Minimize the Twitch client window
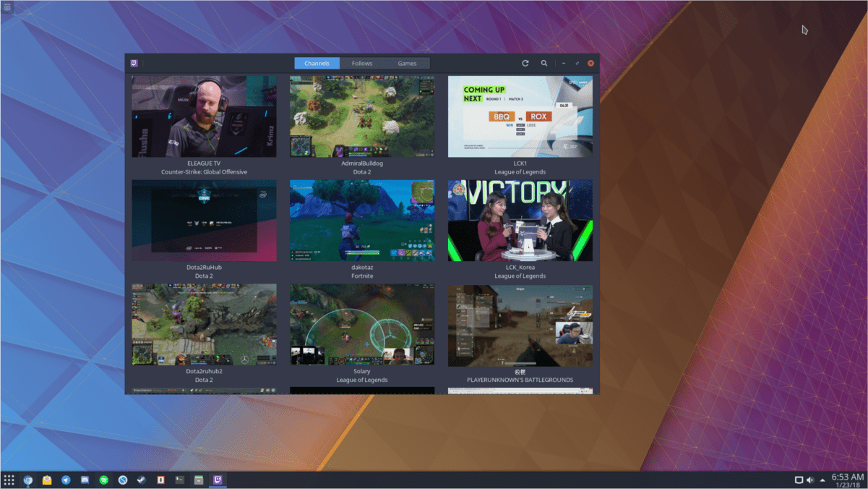Viewport: 868px width, 489px height. click(x=564, y=63)
